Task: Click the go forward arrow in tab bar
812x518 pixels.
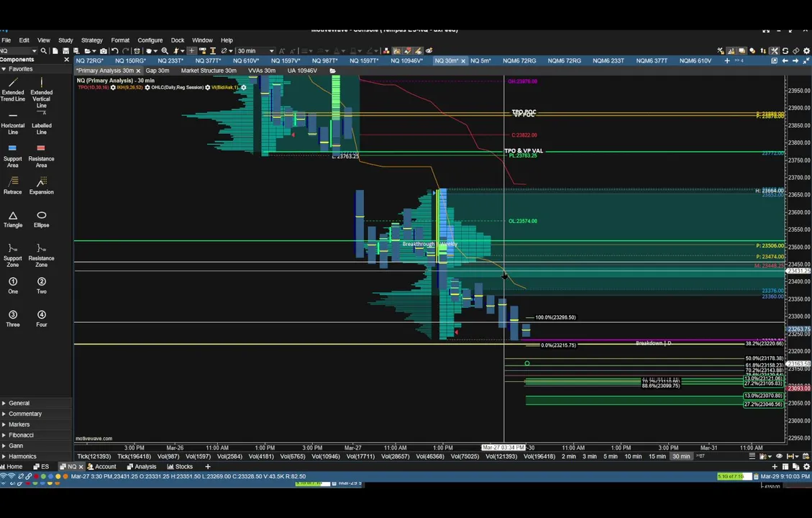Action: pyautogui.click(x=795, y=60)
